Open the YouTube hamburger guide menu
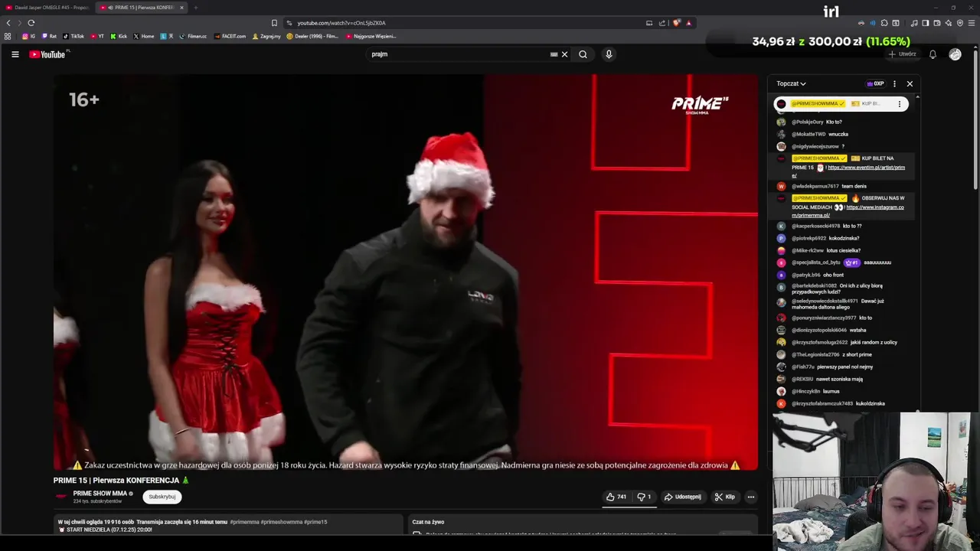 point(15,54)
